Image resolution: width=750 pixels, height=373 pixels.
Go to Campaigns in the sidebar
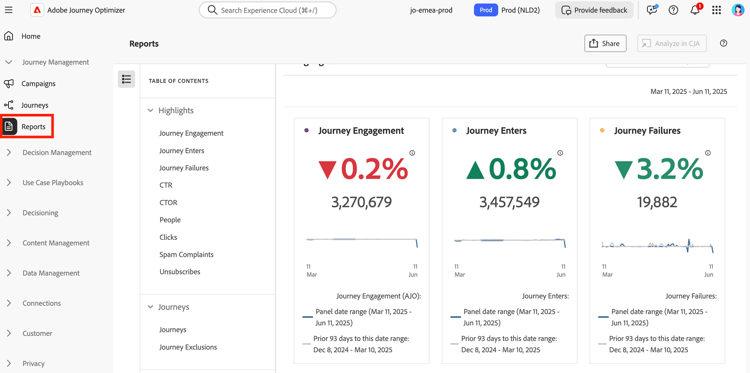38,84
